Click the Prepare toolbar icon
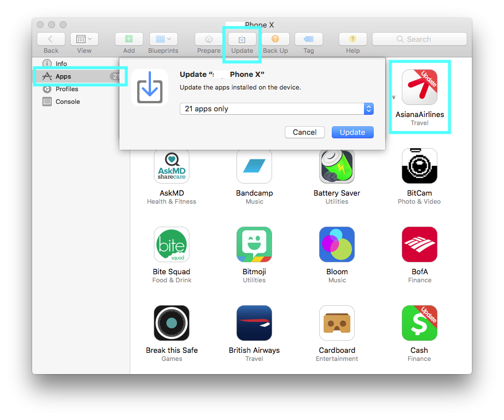 (208, 39)
